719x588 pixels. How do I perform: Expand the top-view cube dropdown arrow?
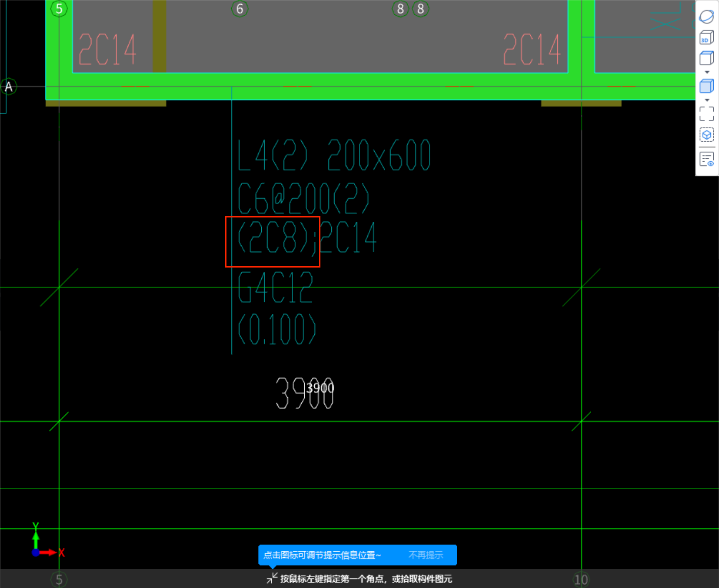pos(707,72)
